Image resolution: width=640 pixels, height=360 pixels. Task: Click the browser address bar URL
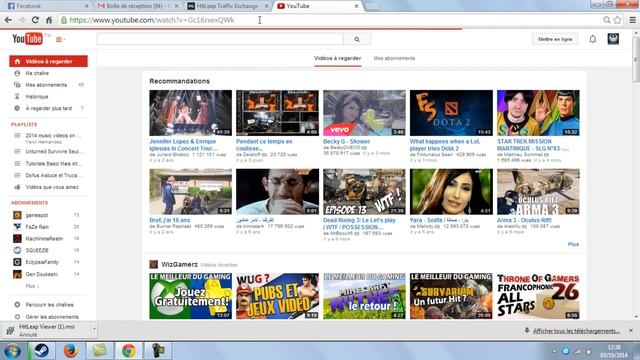(x=152, y=20)
